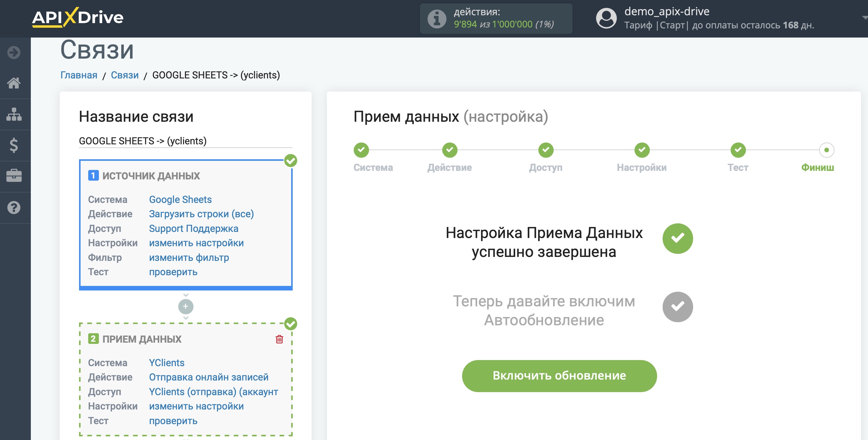Open payments section via sidebar dollar icon
868x440 pixels.
point(14,146)
